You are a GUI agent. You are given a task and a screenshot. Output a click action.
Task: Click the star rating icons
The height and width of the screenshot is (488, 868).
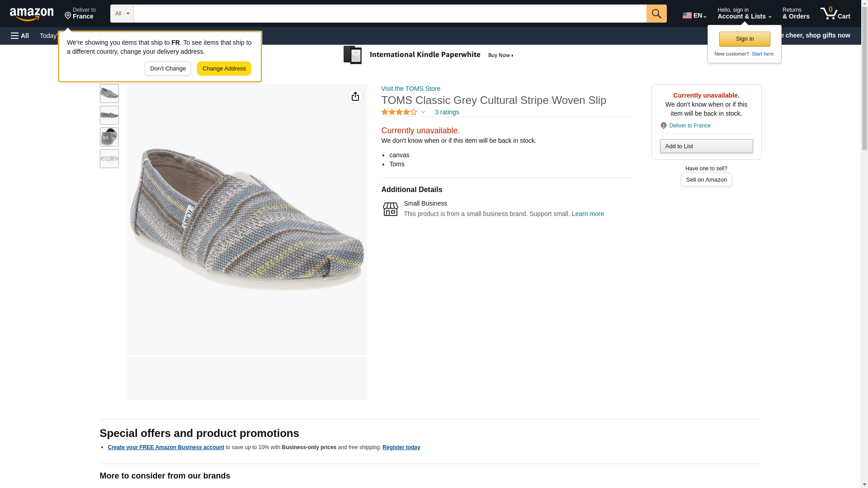[399, 112]
